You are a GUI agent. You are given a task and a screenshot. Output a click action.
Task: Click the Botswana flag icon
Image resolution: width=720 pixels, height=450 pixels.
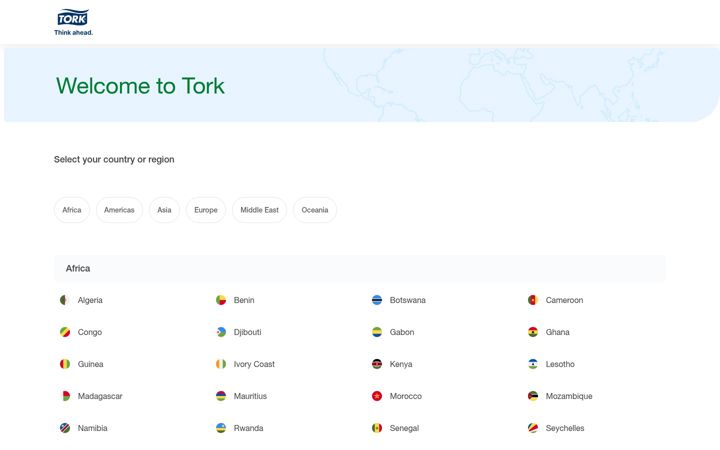point(377,300)
